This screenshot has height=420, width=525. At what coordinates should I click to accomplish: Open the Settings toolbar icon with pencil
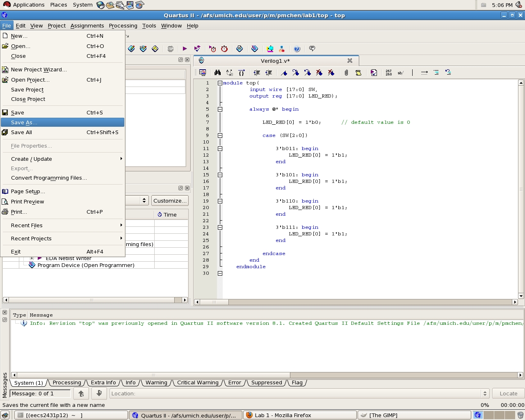pyautogui.click(x=131, y=49)
